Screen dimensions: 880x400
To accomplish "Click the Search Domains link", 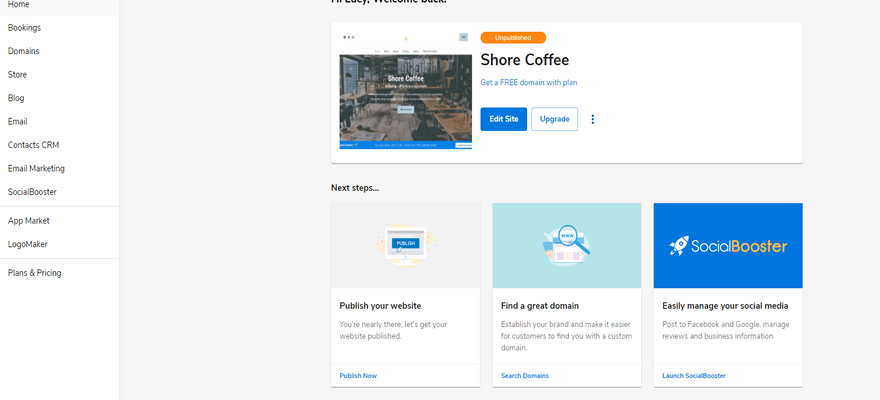I will 525,375.
